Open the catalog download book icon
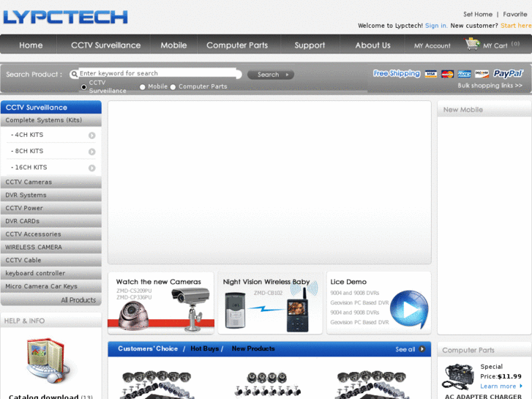The image size is (532, 399). (48, 361)
